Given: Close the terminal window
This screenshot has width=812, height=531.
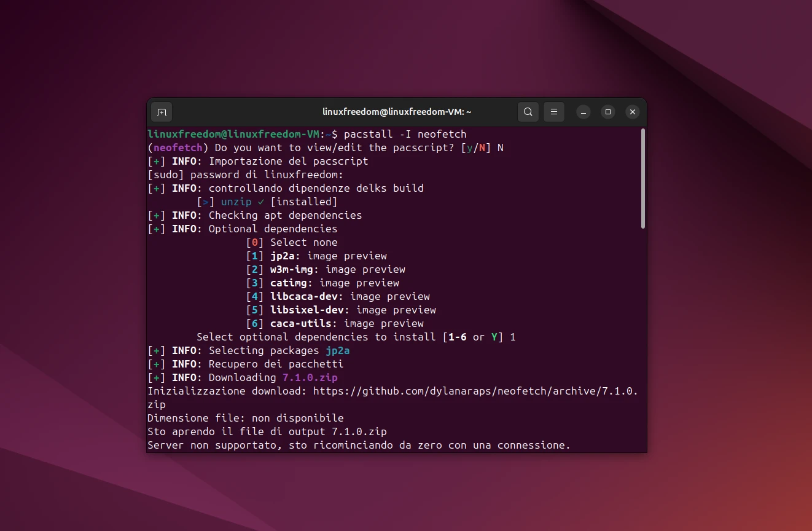Looking at the screenshot, I should click(632, 112).
